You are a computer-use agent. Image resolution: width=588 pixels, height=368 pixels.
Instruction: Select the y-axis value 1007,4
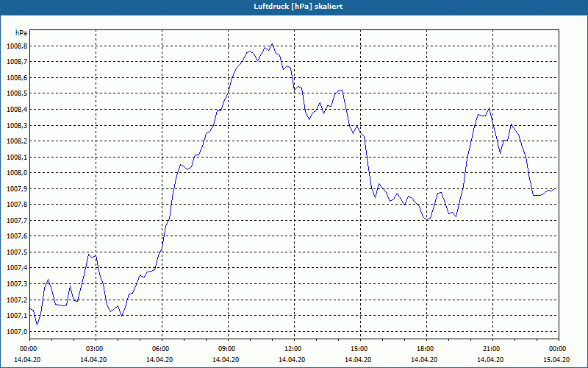pos(16,268)
